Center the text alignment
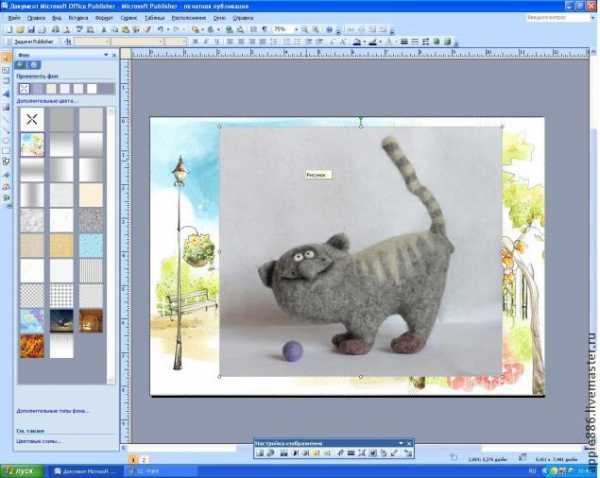Image resolution: width=600 pixels, height=478 pixels. pyautogui.click(x=241, y=42)
